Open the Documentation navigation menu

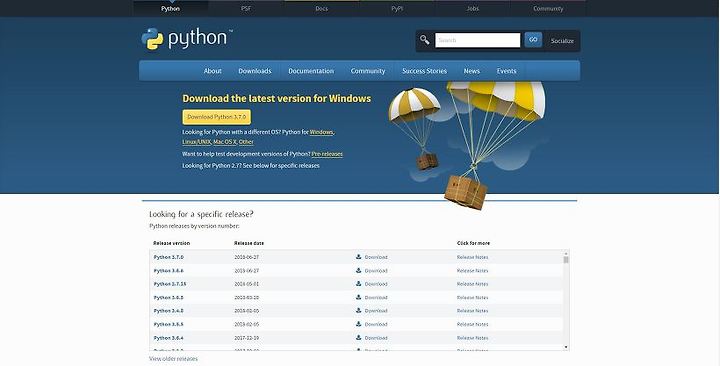pyautogui.click(x=311, y=71)
